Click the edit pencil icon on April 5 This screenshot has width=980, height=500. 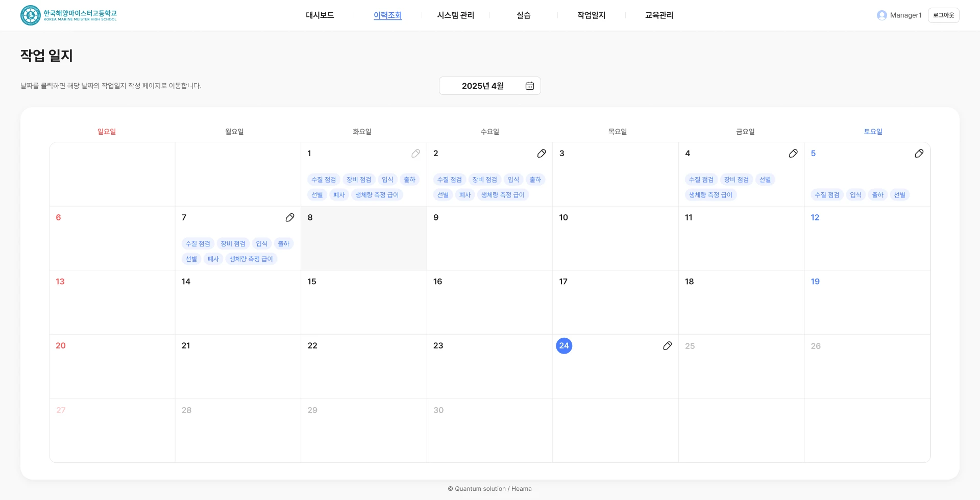point(919,154)
